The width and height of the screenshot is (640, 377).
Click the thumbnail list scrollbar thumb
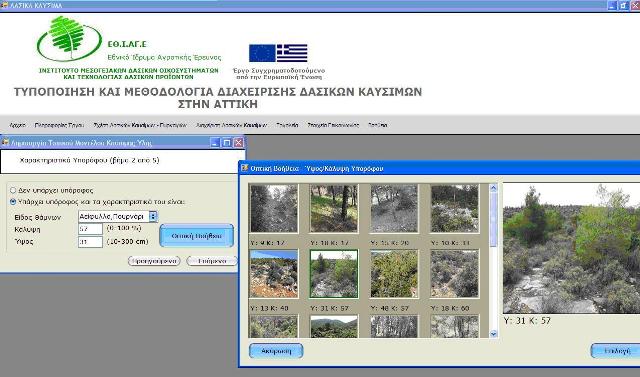point(493,220)
